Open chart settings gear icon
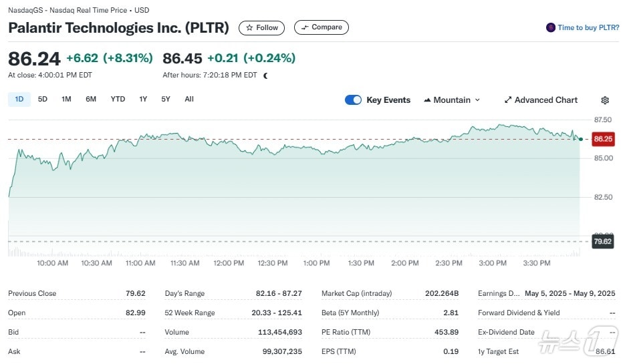The width and height of the screenshot is (625, 364). coord(605,100)
